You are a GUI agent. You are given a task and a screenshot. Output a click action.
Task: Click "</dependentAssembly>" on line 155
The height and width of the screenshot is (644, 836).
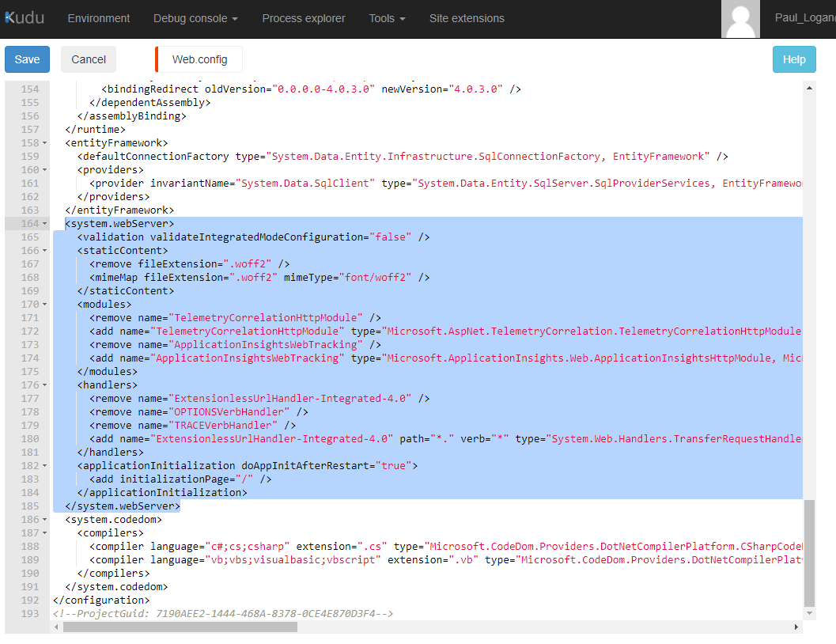tap(150, 102)
